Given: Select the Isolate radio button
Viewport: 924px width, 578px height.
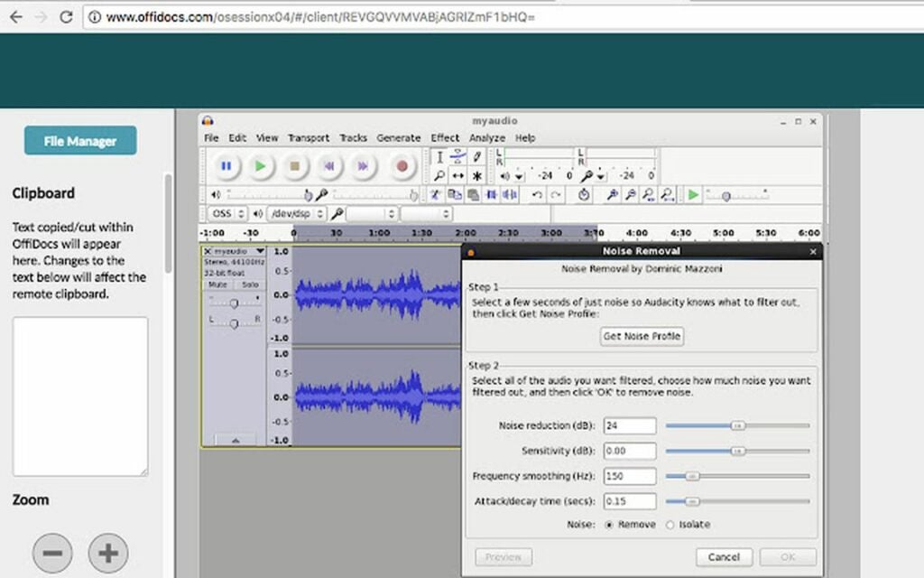Looking at the screenshot, I should click(x=669, y=524).
